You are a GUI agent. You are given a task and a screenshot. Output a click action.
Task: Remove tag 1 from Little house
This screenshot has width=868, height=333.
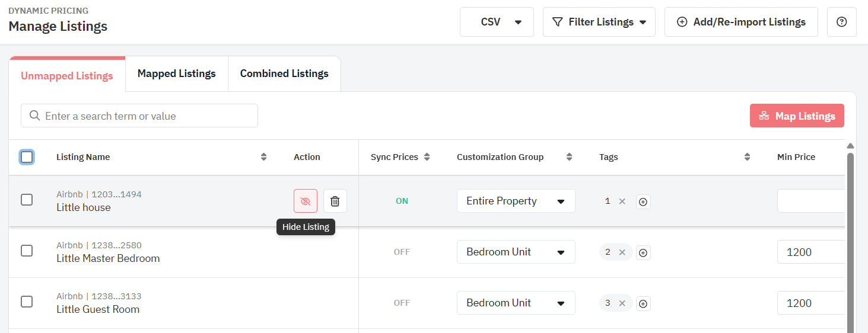(x=622, y=201)
